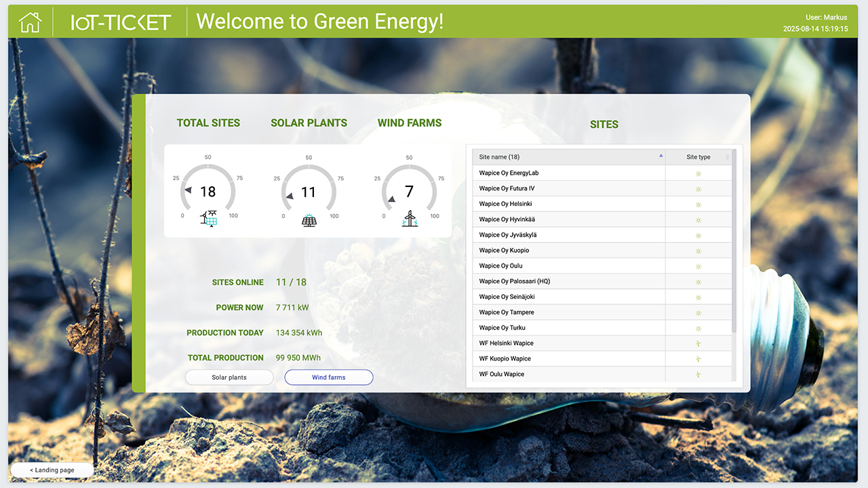Viewport: 868px width, 488px height.
Task: Click the SITES ONLINE label
Action: (x=237, y=283)
